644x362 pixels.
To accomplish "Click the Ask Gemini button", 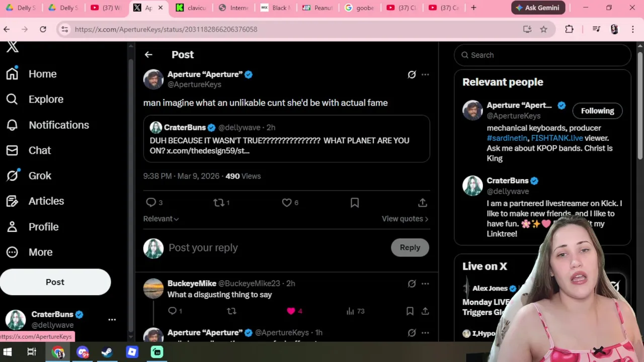I will (538, 8).
